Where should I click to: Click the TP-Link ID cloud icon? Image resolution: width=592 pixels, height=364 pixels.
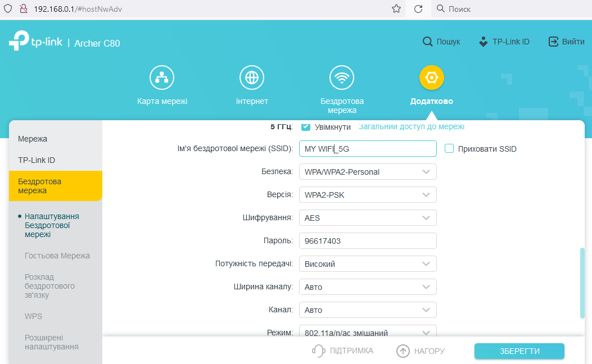coord(483,42)
